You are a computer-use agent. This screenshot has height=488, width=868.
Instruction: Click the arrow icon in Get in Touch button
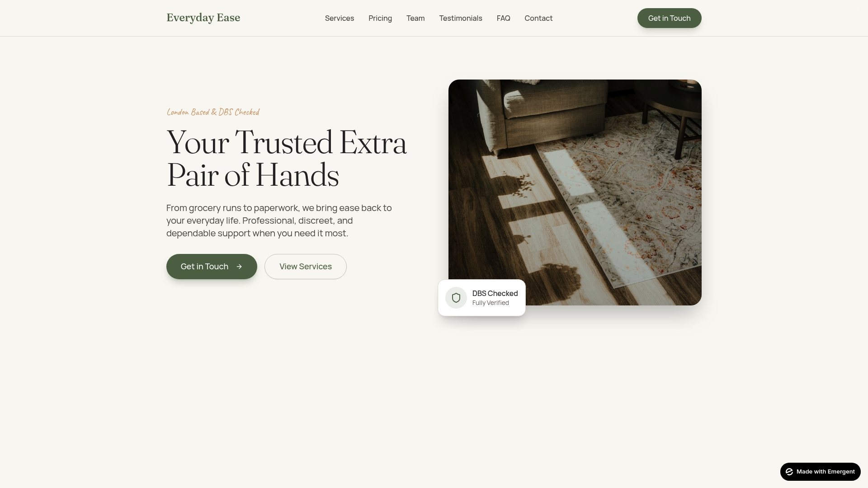click(239, 267)
